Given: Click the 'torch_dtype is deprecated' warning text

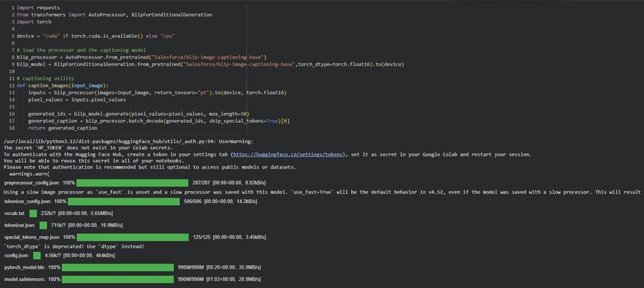Looking at the screenshot, I should [74, 247].
